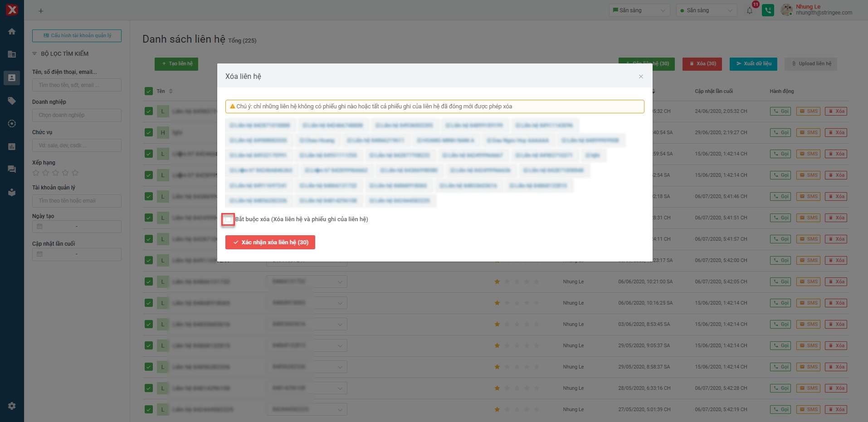Open the tag icon in the sidebar
The width and height of the screenshot is (868, 422).
tap(12, 101)
